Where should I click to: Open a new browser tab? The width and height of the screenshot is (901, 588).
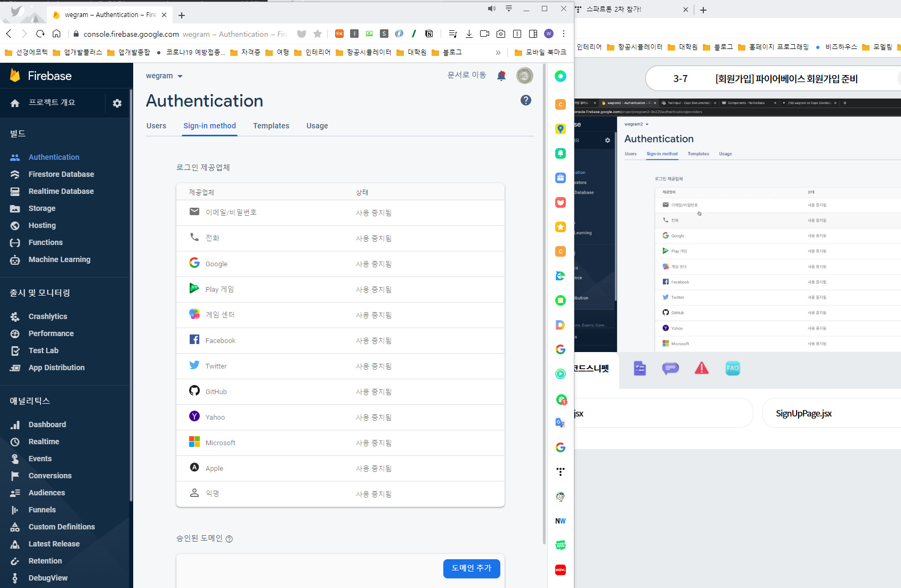coord(182,15)
